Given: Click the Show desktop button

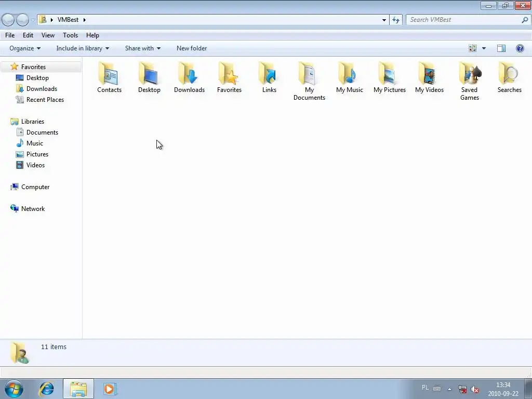Looking at the screenshot, I should click(528, 389).
